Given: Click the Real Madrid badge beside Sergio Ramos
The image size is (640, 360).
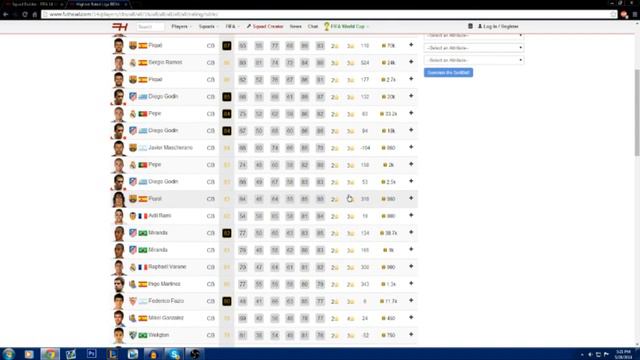Looking at the screenshot, I should (x=133, y=63).
